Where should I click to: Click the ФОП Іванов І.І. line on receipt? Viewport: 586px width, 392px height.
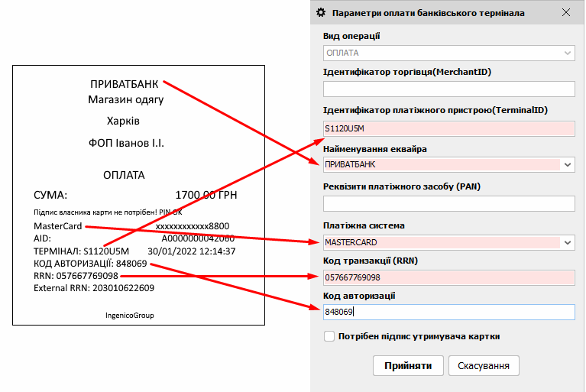126,143
